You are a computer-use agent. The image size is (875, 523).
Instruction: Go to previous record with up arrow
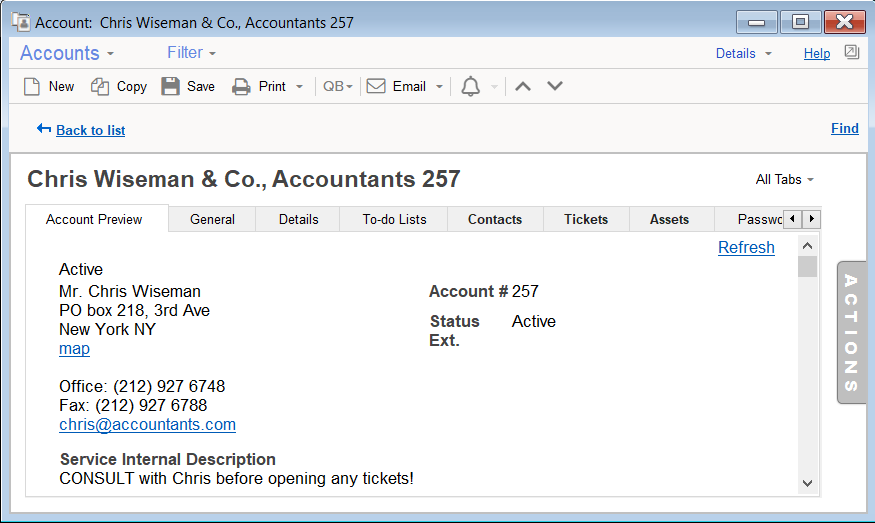click(x=522, y=87)
